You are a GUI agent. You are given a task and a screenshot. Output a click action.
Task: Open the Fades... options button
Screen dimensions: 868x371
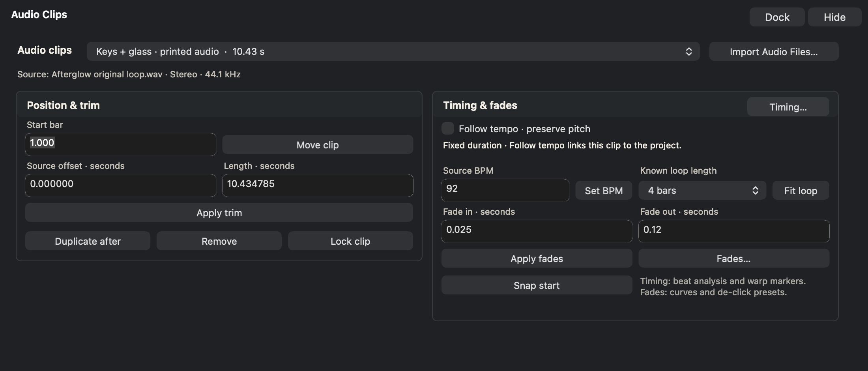(734, 258)
